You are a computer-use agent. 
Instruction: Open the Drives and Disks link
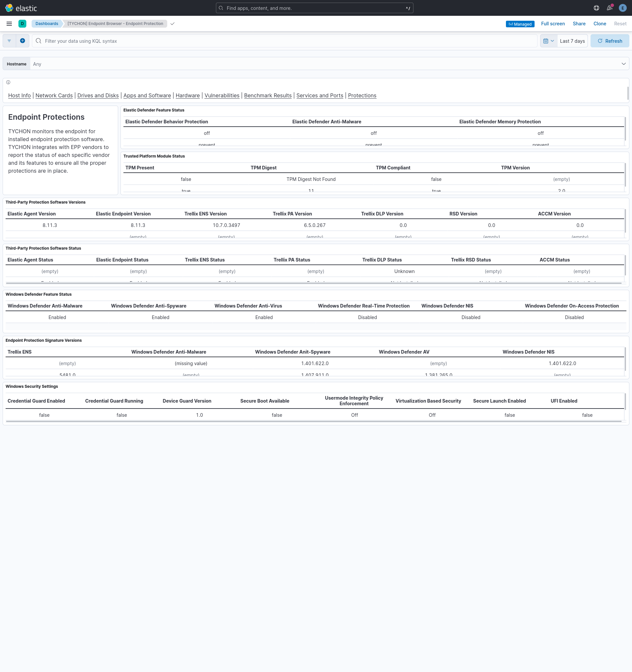pyautogui.click(x=98, y=96)
